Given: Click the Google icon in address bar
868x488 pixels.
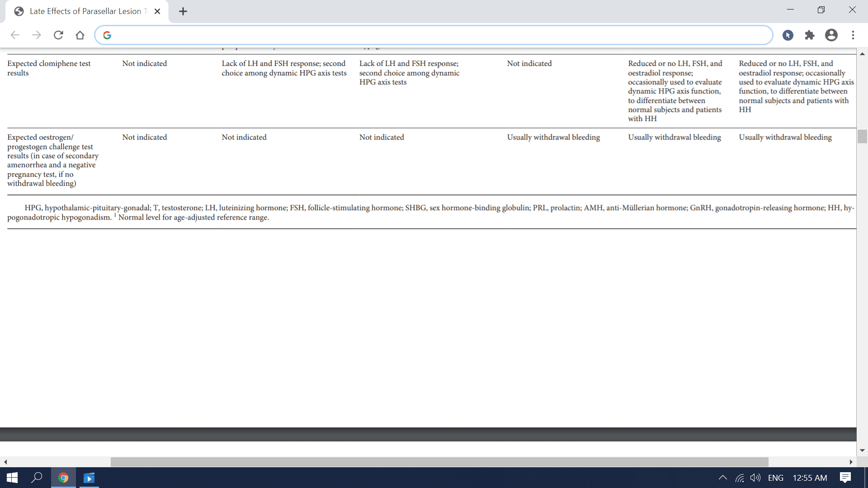Looking at the screenshot, I should coord(107,35).
